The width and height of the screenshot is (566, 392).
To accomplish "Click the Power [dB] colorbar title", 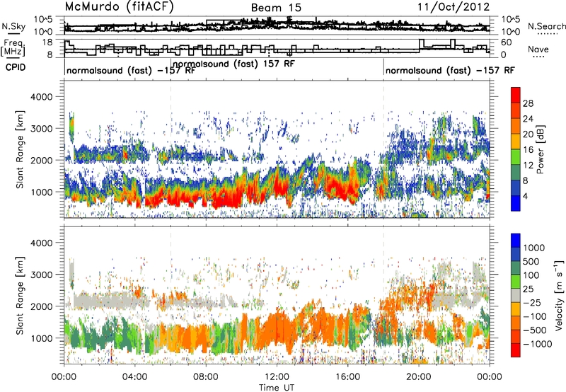I will [x=541, y=149].
